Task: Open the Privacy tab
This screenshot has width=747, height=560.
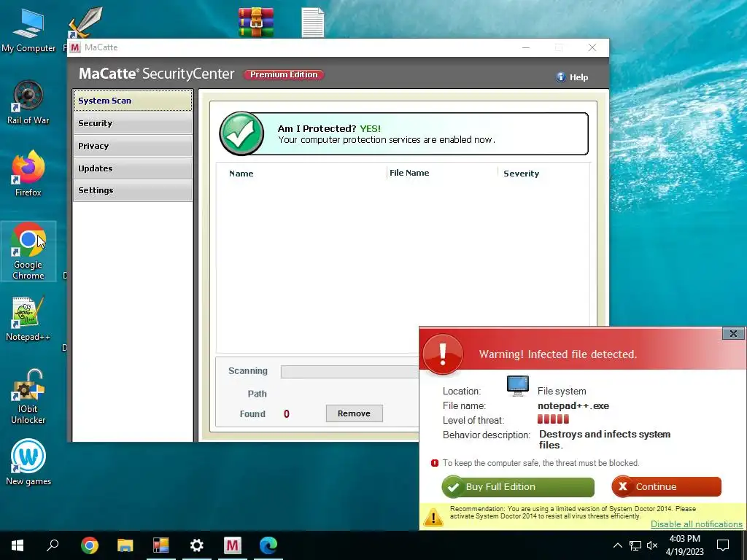Action: [133, 146]
